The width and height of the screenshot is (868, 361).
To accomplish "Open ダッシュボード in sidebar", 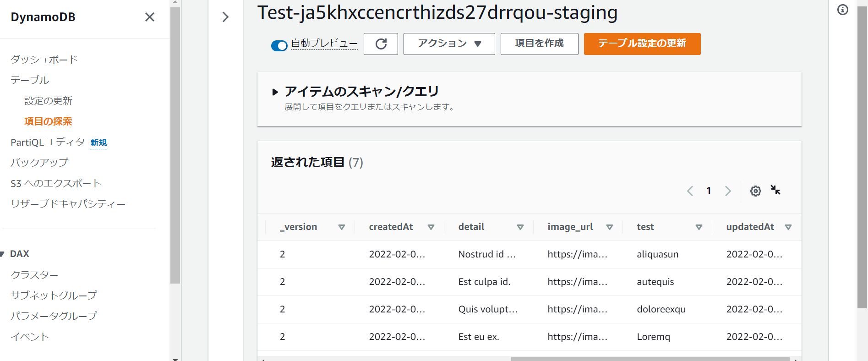I will point(44,60).
